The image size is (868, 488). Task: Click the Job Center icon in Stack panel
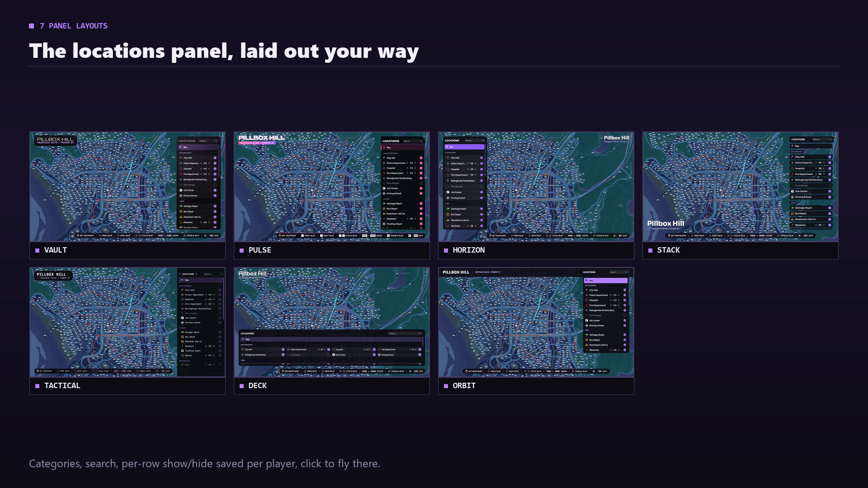pyautogui.click(x=793, y=191)
